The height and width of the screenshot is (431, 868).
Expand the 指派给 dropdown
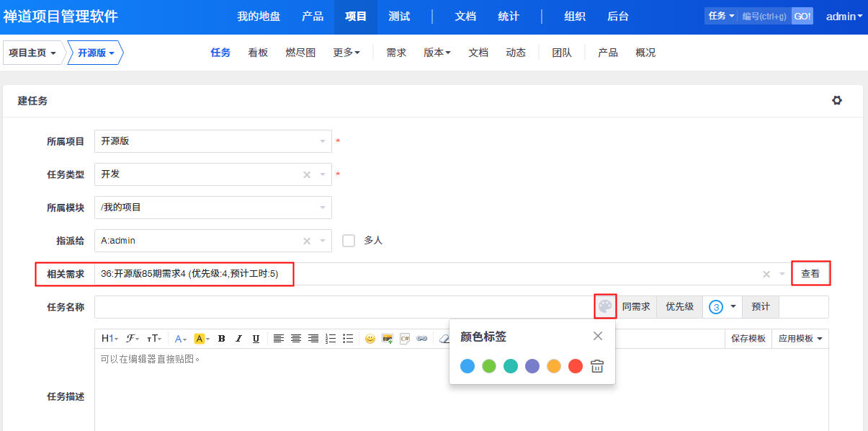[x=323, y=241]
